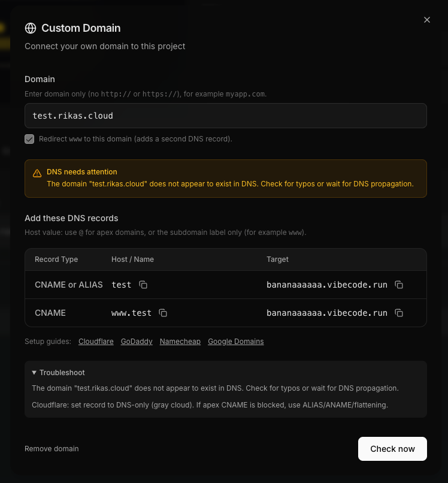
Task: Open the GoDaddy setup guide
Action: (x=136, y=341)
